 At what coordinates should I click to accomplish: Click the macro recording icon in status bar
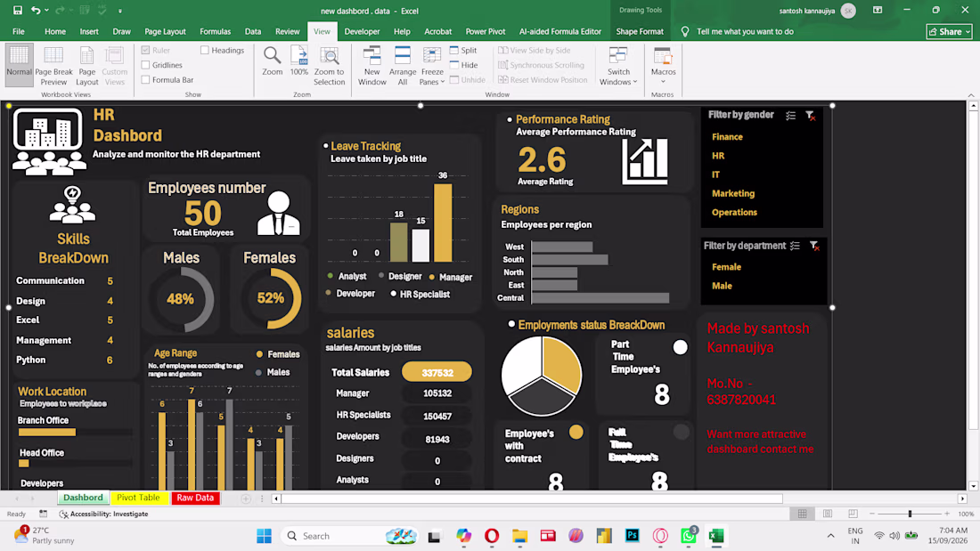(43, 514)
